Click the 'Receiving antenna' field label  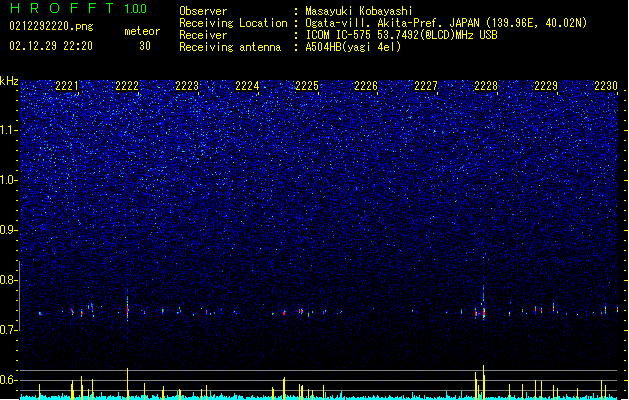(x=230, y=47)
